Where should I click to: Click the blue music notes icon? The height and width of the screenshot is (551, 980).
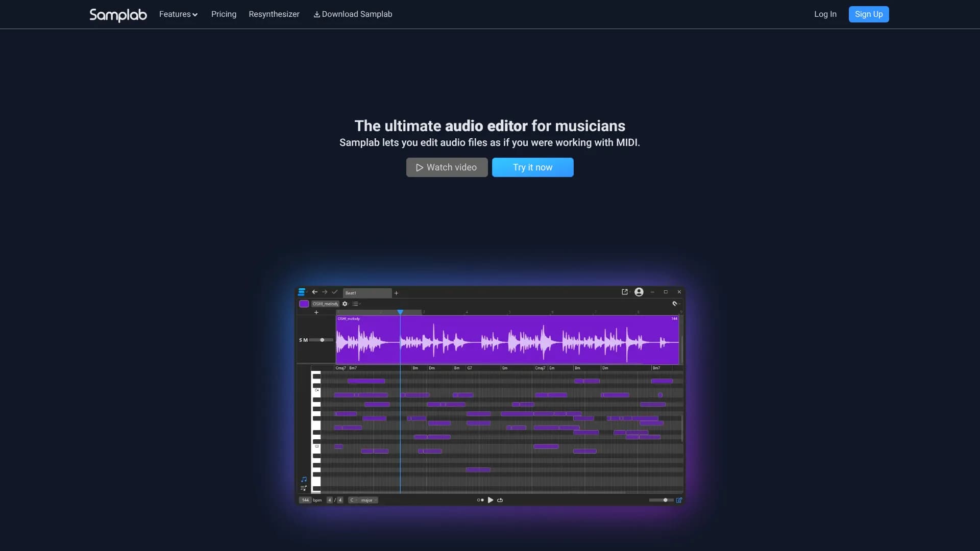[304, 480]
